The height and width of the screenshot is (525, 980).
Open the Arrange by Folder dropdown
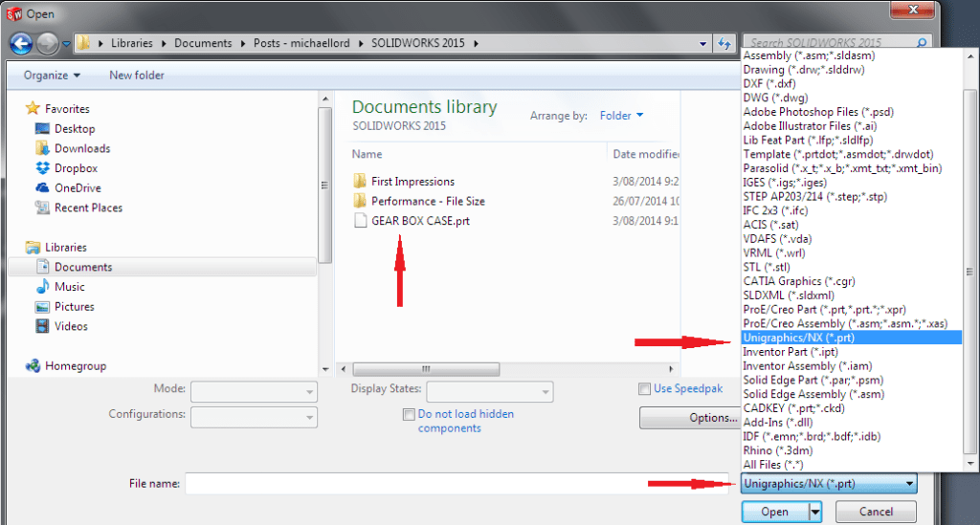point(621,116)
